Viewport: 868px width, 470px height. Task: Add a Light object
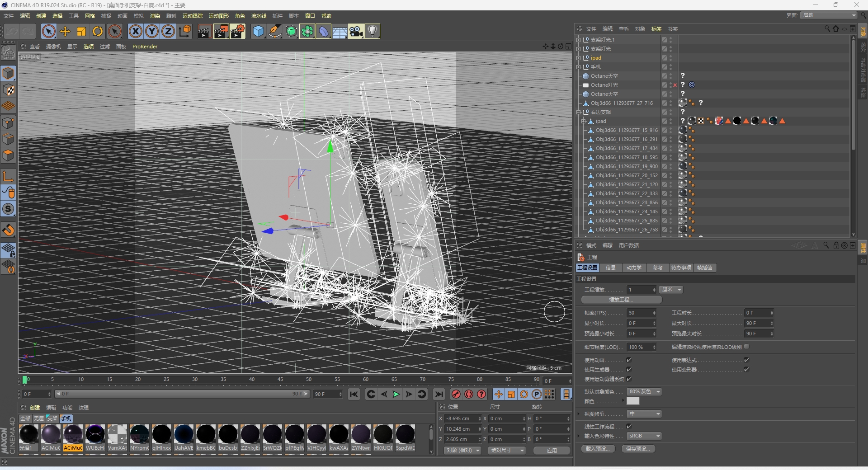coord(372,31)
